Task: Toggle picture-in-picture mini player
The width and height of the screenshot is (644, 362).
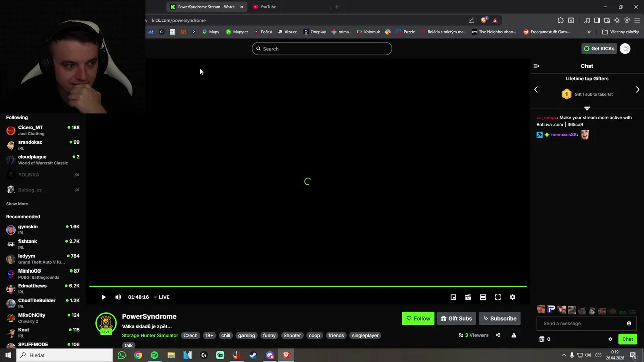Action: [453, 297]
